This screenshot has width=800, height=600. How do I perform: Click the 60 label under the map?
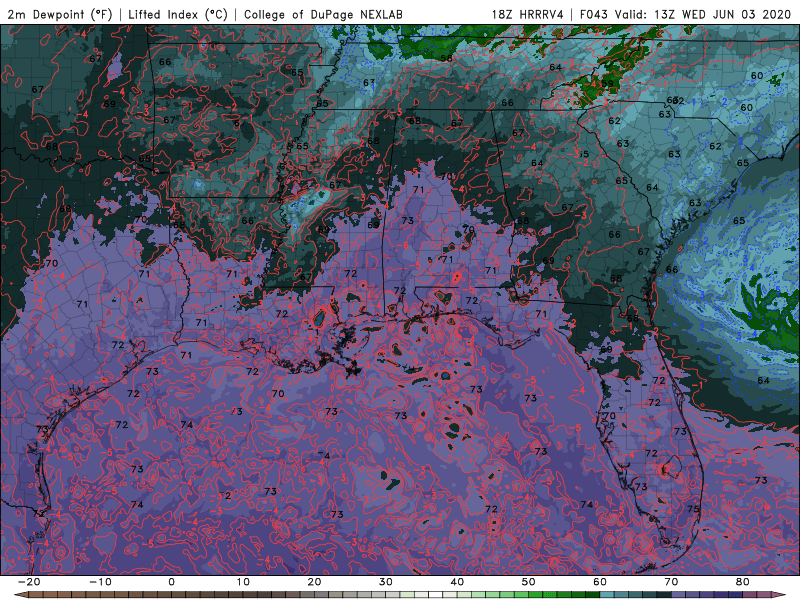(x=600, y=582)
